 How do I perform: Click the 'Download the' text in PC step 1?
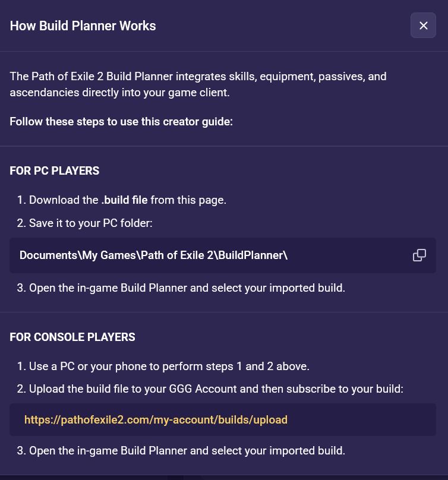coord(64,200)
